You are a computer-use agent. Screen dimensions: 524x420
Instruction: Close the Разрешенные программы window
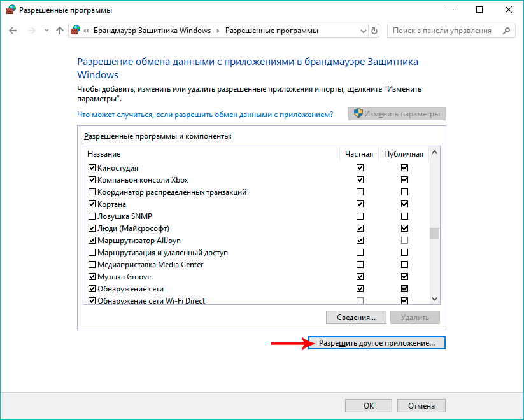pyautogui.click(x=508, y=10)
